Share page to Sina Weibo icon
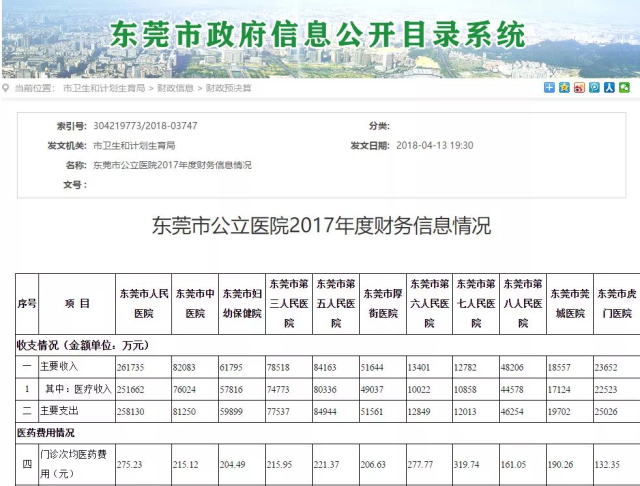This screenshot has height=486, width=640. point(579,87)
